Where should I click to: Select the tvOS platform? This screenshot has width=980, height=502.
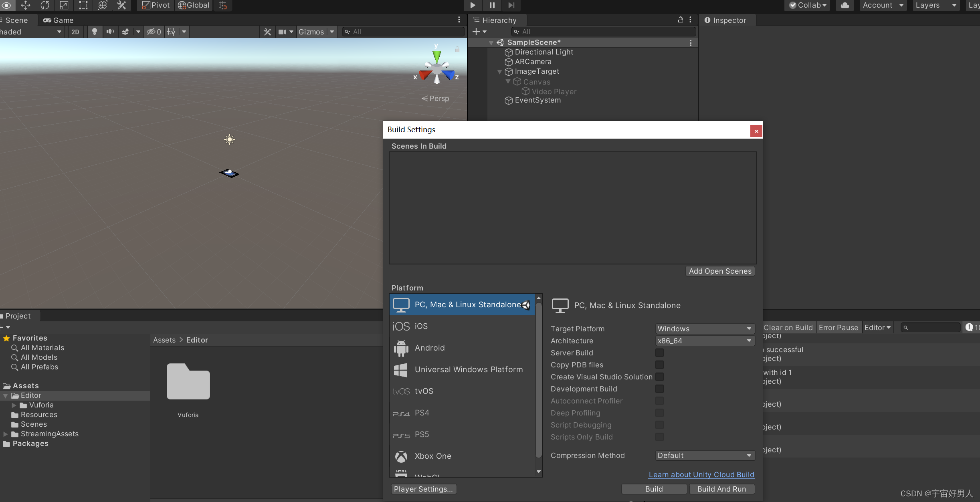tap(462, 391)
